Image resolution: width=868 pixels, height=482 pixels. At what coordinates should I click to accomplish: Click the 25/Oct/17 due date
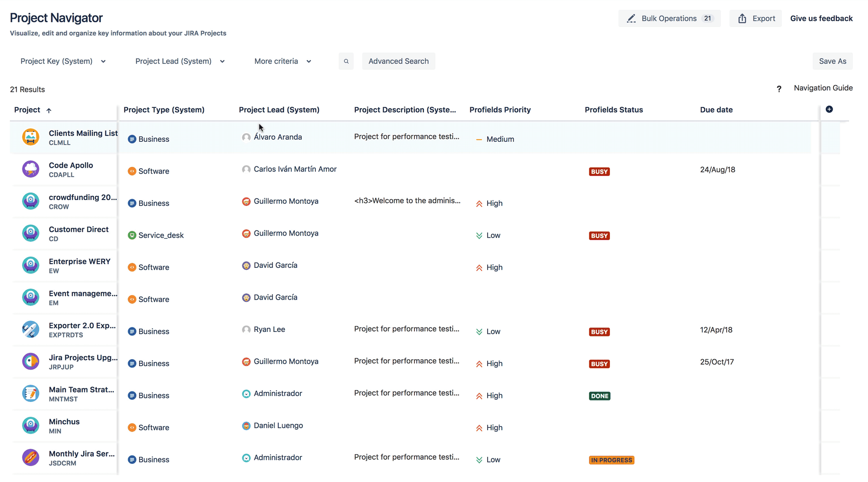[717, 362]
